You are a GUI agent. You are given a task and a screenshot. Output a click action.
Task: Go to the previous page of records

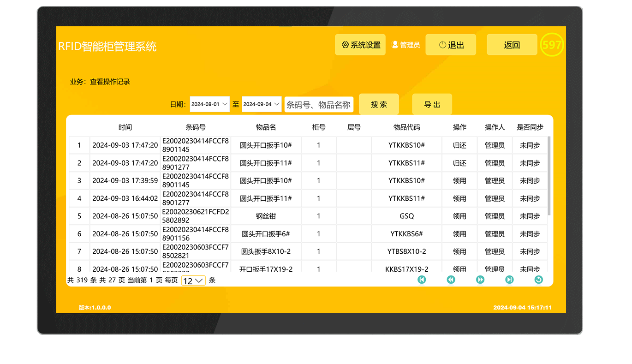pyautogui.click(x=451, y=280)
